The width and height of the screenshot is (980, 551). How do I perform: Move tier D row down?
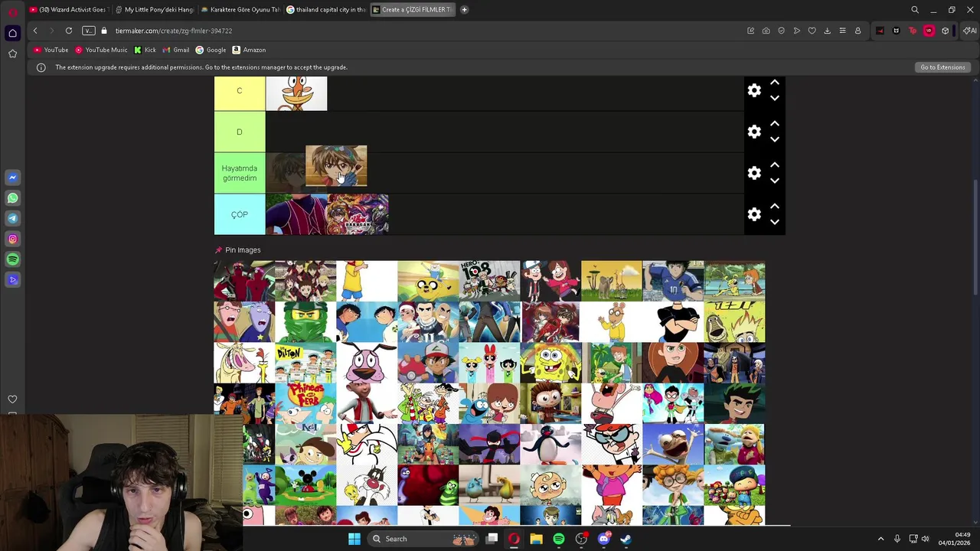tap(775, 139)
